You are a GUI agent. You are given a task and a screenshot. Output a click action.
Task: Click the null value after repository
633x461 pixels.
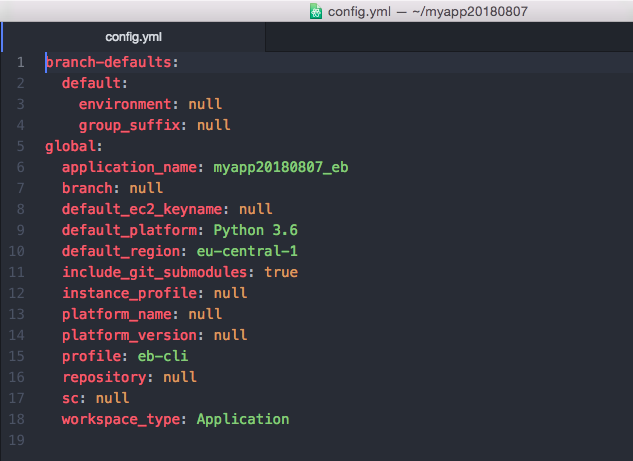point(180,377)
